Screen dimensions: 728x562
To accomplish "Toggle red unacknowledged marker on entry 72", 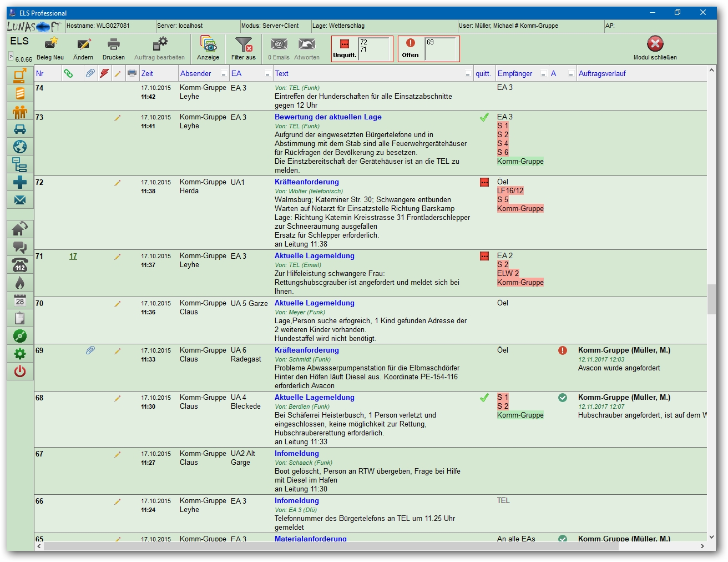I will (x=484, y=182).
